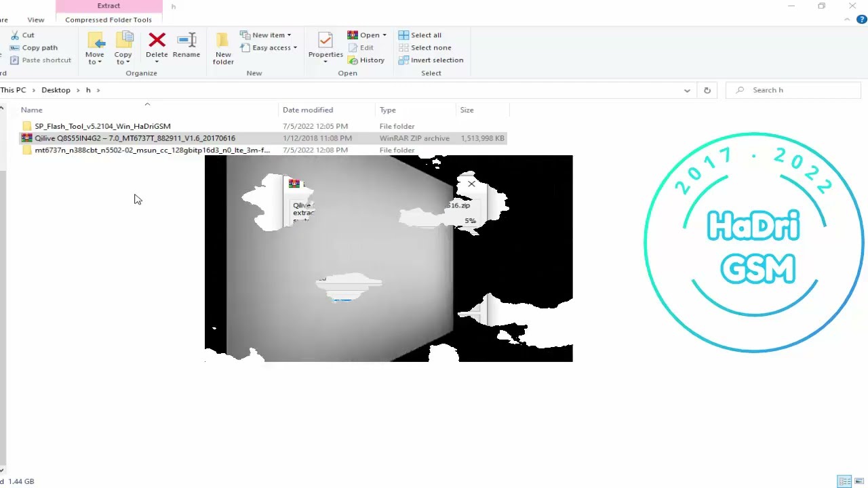Screen dimensions: 868x488
Task: Expand the Easy access dropdown
Action: [x=295, y=47]
